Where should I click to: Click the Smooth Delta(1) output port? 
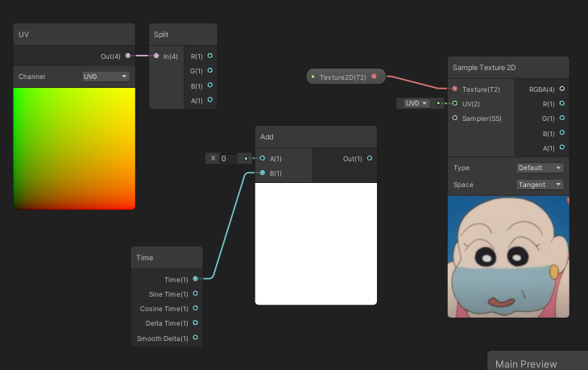[196, 337]
